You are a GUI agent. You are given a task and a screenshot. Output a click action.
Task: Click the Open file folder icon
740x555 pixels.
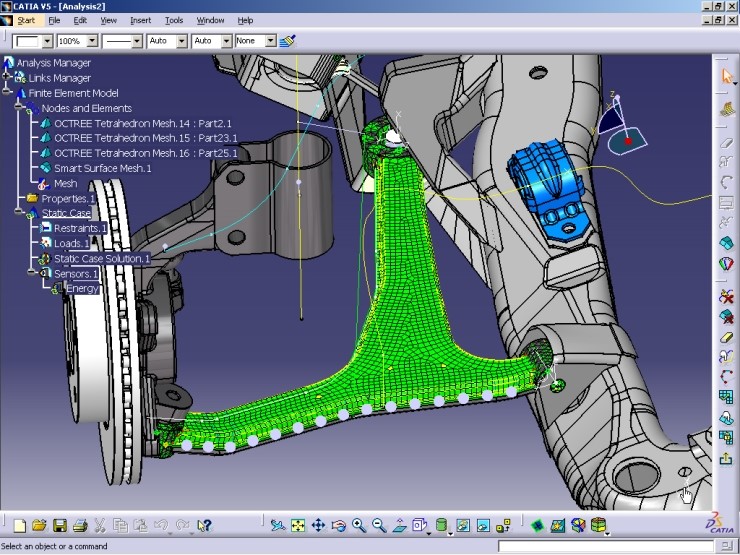(39, 525)
